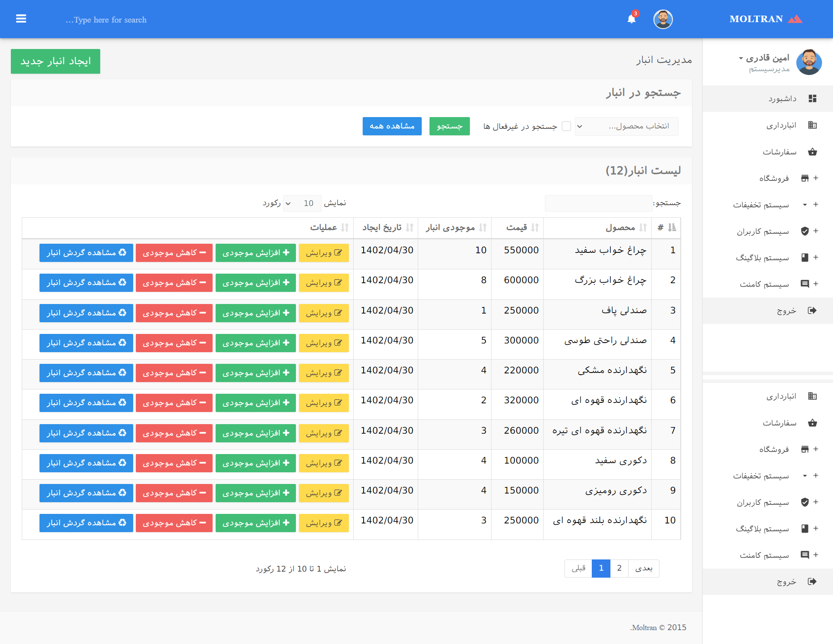Viewport: 833px width, 644px height.
Task: Click the table جستجو filter input field
Action: tap(598, 203)
